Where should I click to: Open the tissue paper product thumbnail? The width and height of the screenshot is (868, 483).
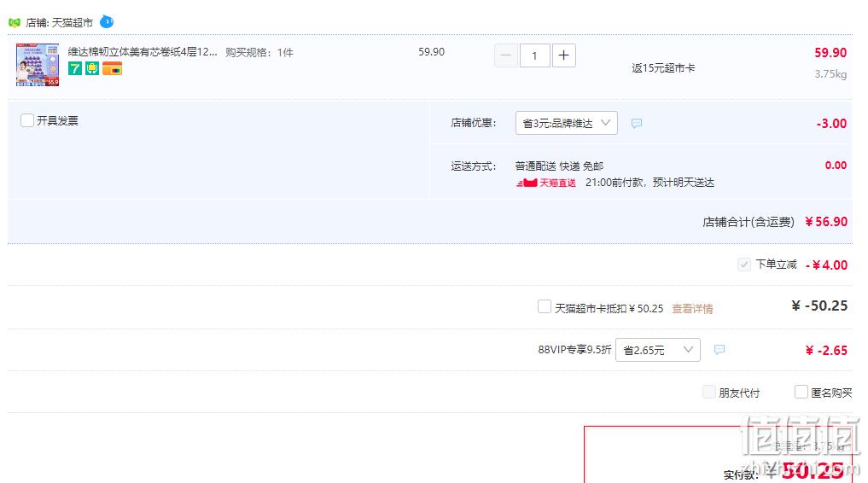38,65
